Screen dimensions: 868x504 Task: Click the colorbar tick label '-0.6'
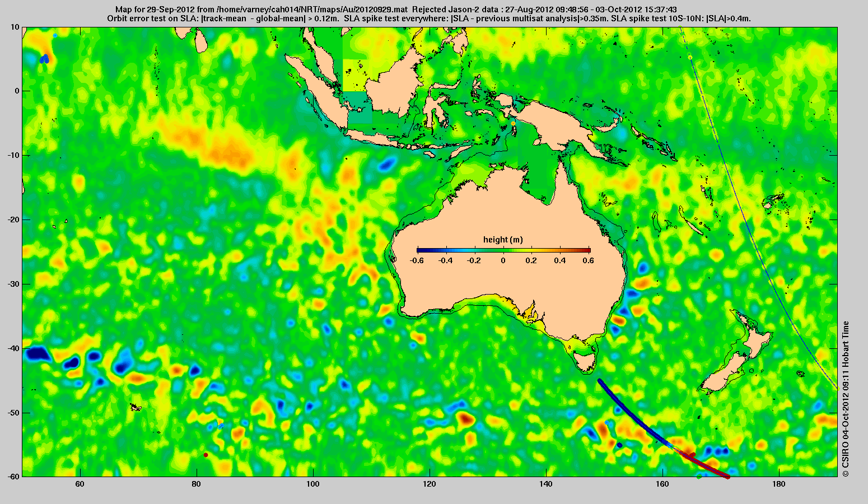pos(416,260)
